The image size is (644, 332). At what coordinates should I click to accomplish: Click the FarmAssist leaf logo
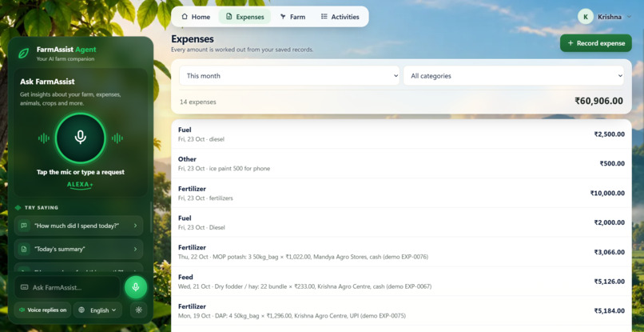pyautogui.click(x=23, y=54)
